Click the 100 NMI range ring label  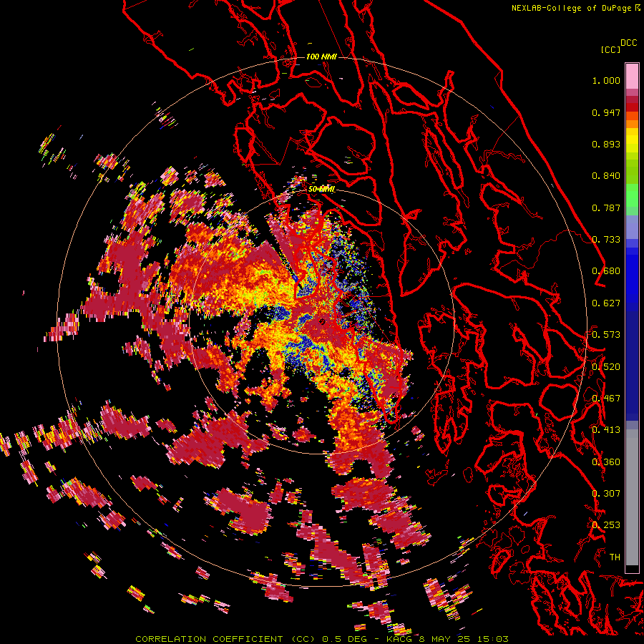coord(321,57)
